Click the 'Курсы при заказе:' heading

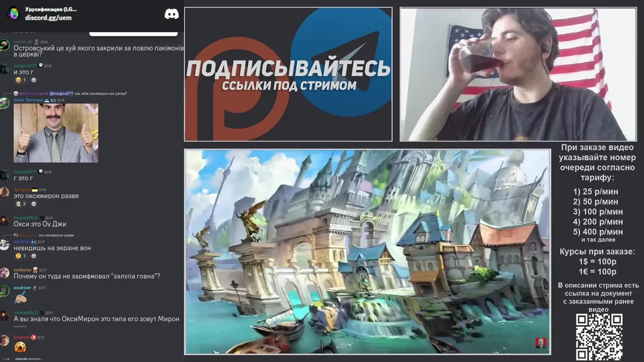(x=598, y=252)
